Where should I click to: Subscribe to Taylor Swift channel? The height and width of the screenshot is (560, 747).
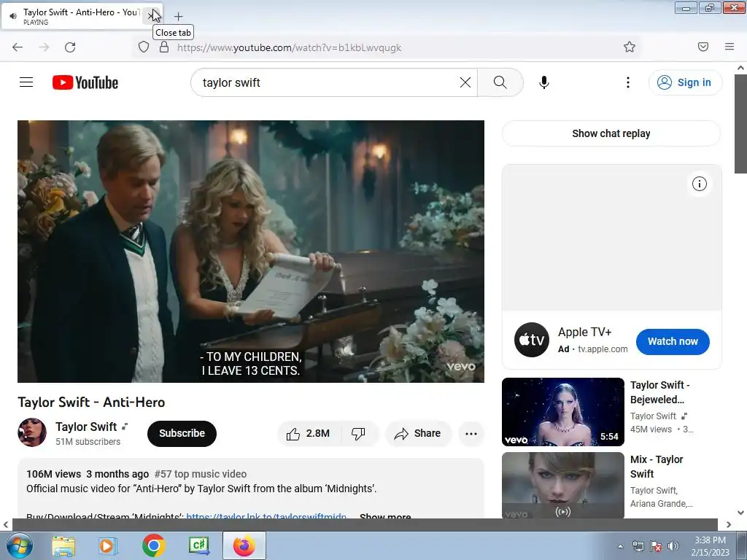tap(182, 433)
